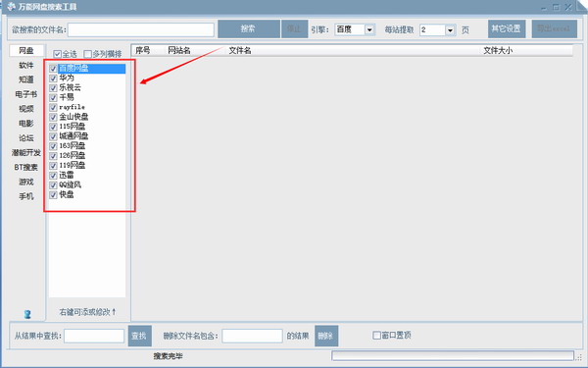588x368 pixels.
Task: Open 其它设置 other settings
Action: coord(507,28)
